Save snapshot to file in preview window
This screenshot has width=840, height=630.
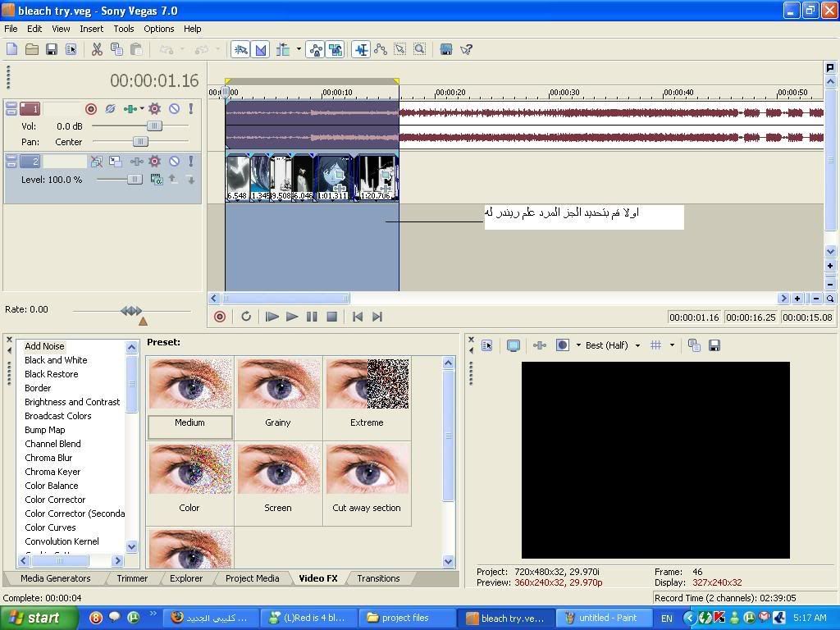pyautogui.click(x=714, y=345)
